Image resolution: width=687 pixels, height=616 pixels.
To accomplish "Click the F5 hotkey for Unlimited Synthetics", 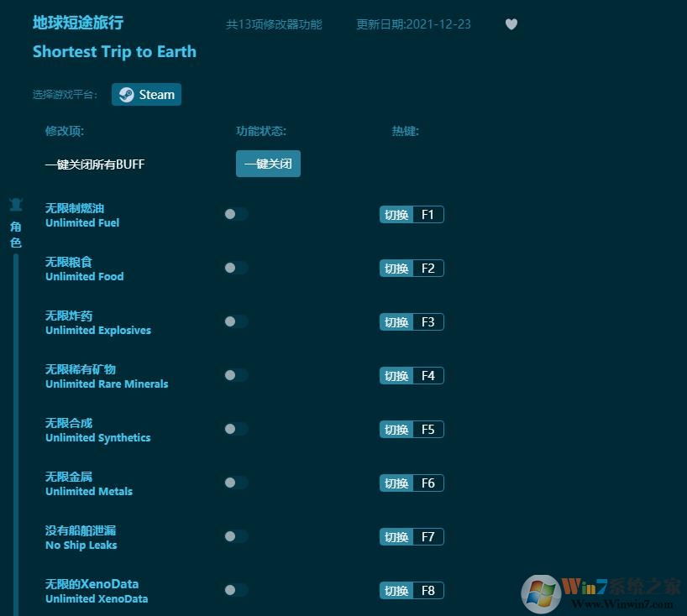I will click(411, 429).
